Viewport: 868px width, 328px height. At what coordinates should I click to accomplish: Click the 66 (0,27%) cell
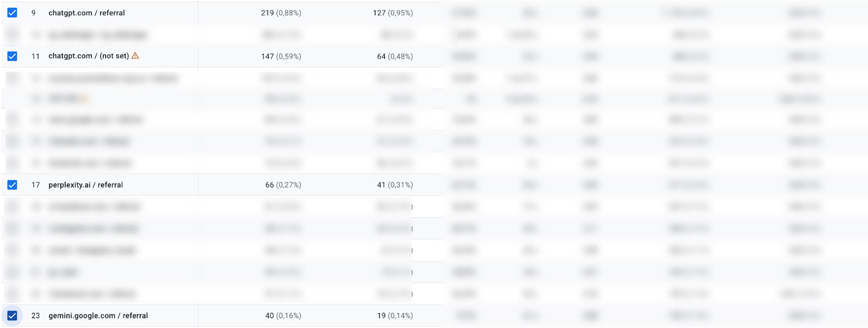click(x=283, y=185)
